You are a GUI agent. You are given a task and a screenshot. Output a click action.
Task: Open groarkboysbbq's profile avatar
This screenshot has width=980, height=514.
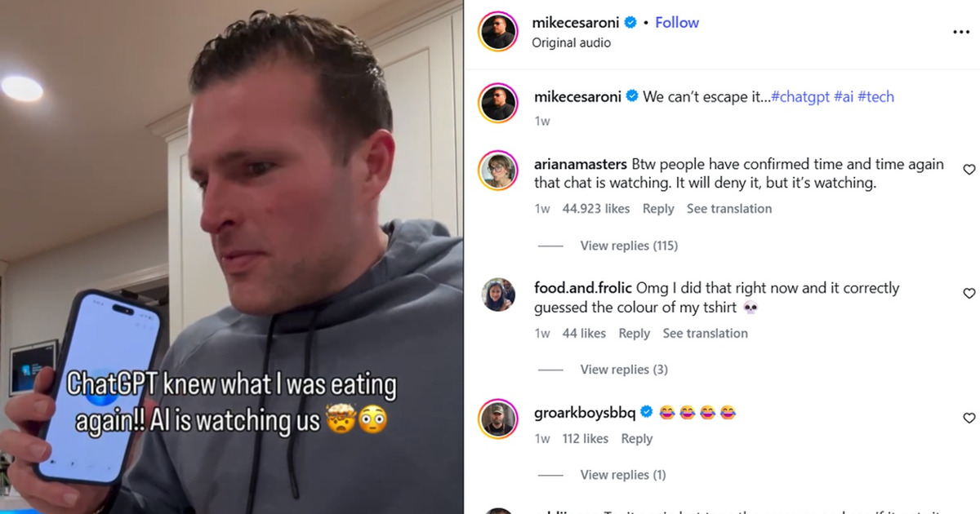[498, 419]
